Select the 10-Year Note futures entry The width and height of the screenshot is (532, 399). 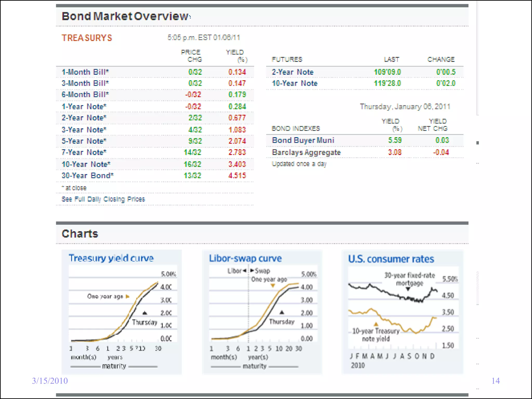[x=295, y=83]
